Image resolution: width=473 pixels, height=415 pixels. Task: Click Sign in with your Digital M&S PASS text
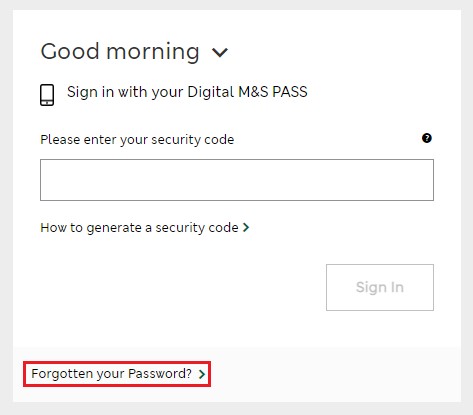pos(187,92)
